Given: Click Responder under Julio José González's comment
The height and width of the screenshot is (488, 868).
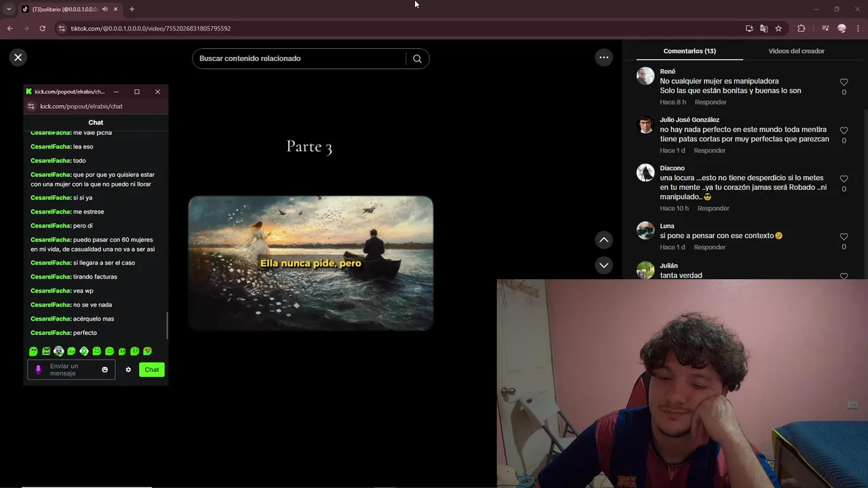Looking at the screenshot, I should click(709, 150).
